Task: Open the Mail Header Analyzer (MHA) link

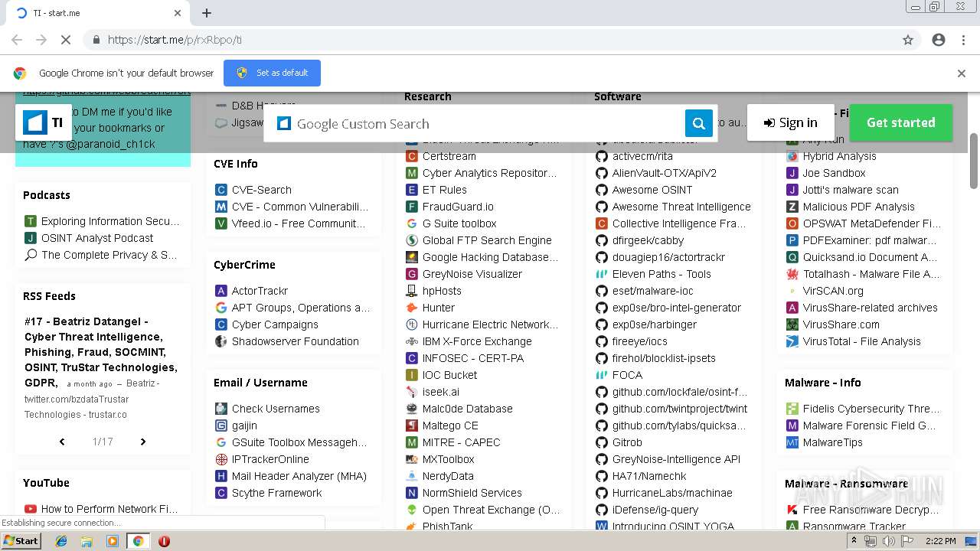Action: point(299,476)
